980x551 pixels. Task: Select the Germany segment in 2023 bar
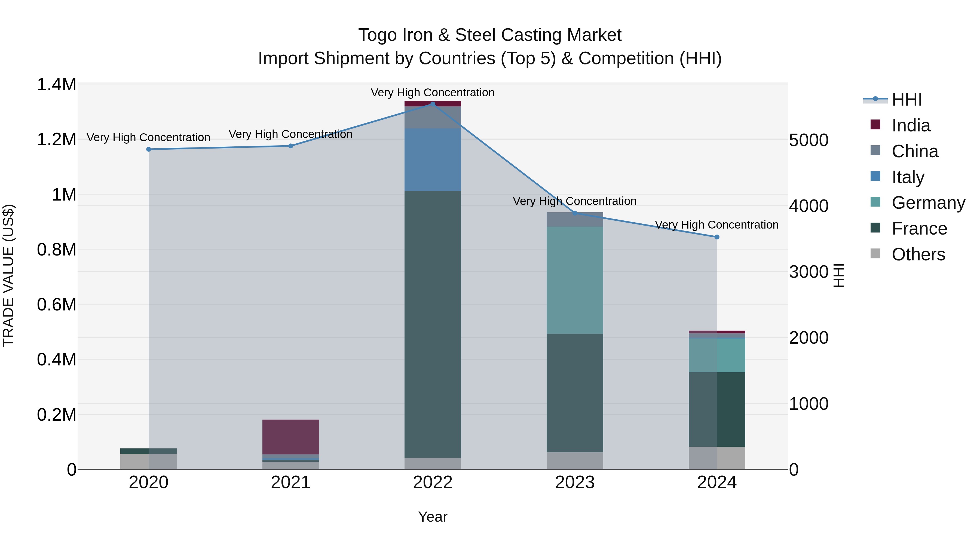point(575,280)
